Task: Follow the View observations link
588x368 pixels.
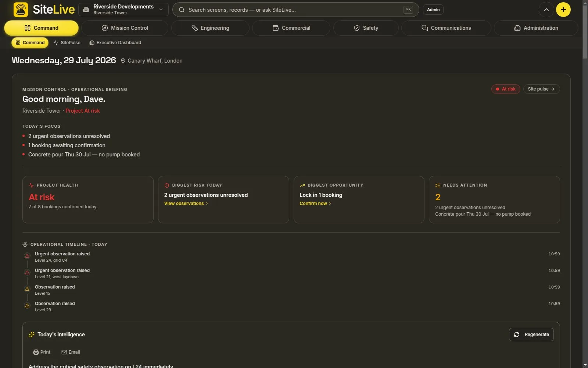Action: click(x=186, y=204)
